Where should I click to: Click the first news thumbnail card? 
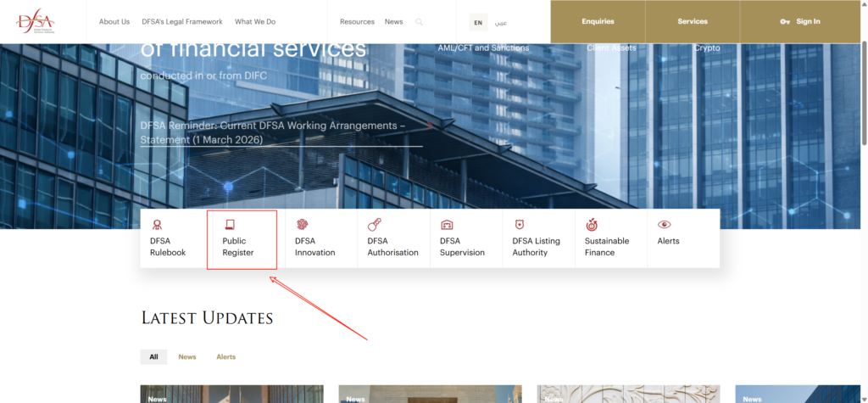click(231, 395)
